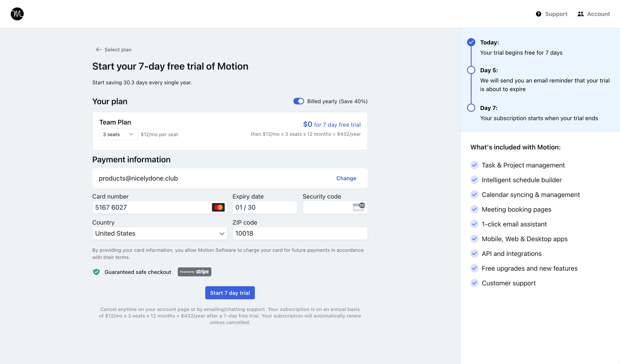Click the back arrow beside Select plan
The width and height of the screenshot is (620, 364).
[x=98, y=49]
